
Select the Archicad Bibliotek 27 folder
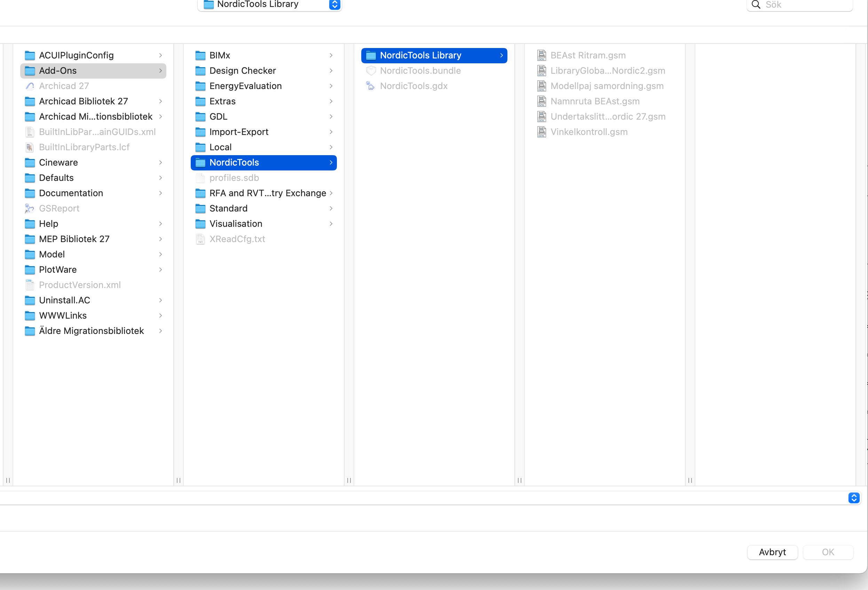coord(83,102)
